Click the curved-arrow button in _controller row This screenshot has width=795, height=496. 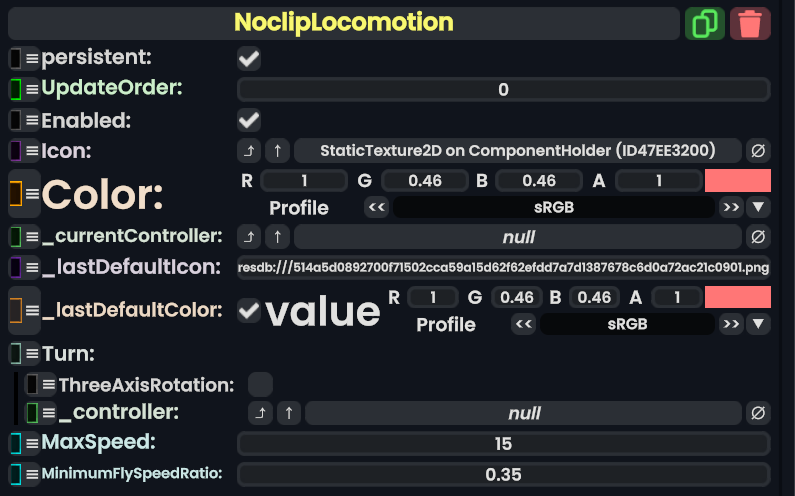click(260, 413)
